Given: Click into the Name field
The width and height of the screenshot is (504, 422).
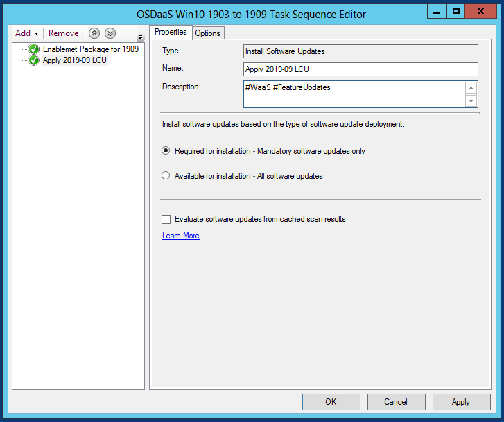Looking at the screenshot, I should (360, 69).
